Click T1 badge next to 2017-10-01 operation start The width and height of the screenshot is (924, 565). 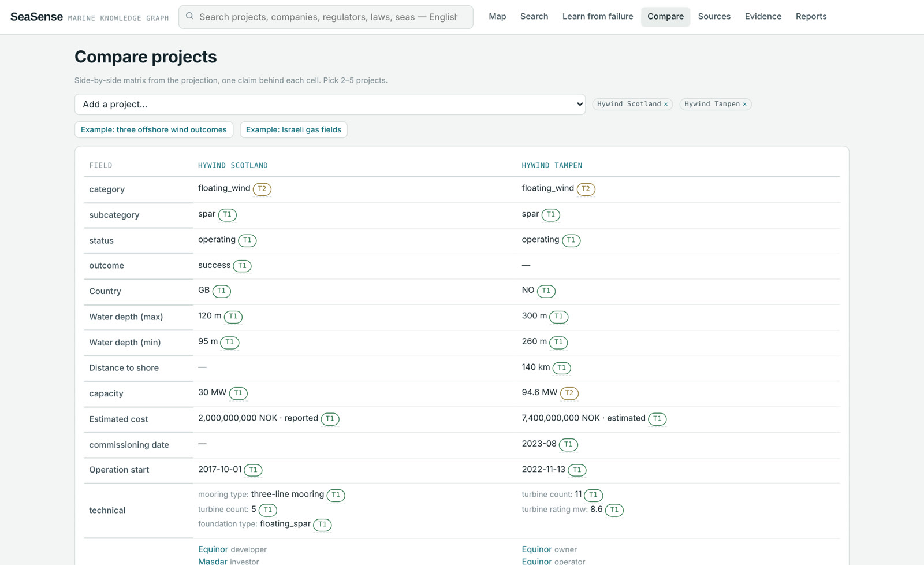coord(253,470)
